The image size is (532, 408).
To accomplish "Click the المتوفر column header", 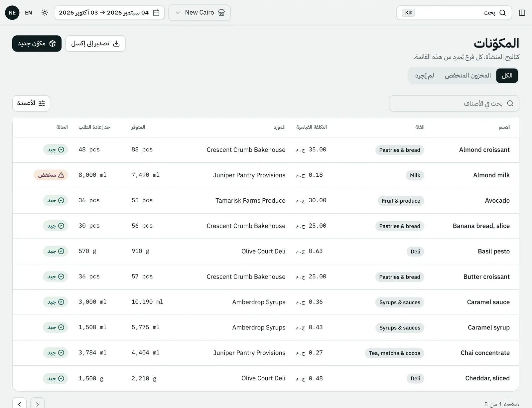I will (138, 127).
